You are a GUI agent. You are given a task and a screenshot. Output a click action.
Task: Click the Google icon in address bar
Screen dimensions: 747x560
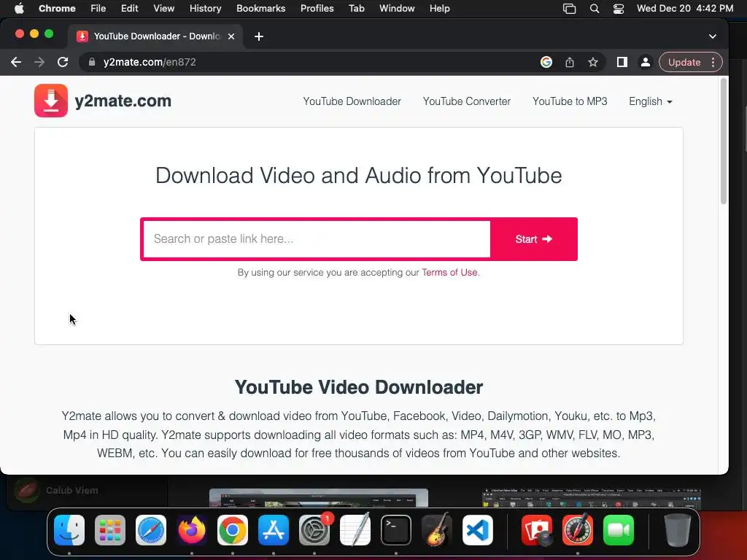(x=546, y=62)
